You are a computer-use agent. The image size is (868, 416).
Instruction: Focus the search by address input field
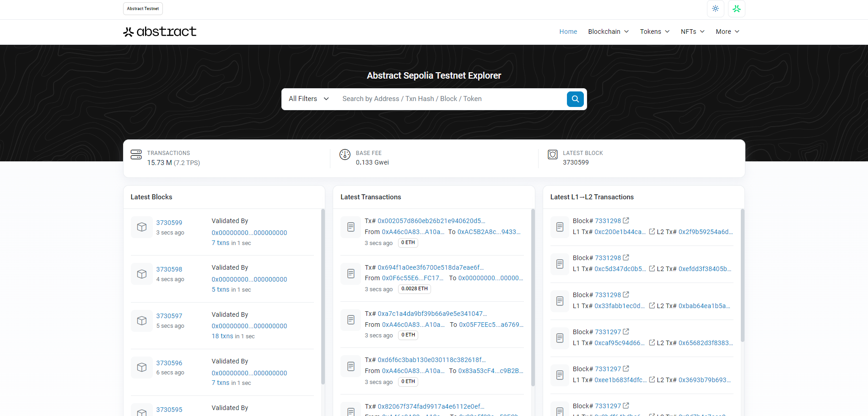[x=451, y=99]
